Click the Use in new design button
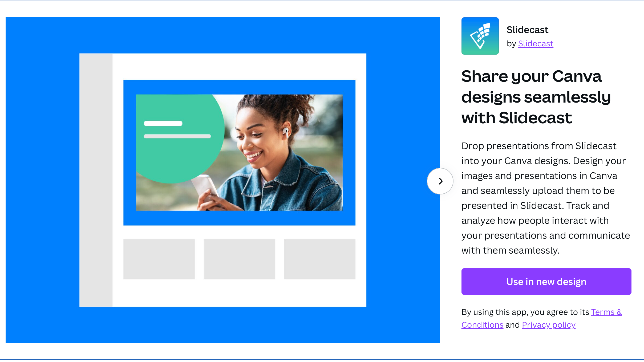 (x=546, y=282)
